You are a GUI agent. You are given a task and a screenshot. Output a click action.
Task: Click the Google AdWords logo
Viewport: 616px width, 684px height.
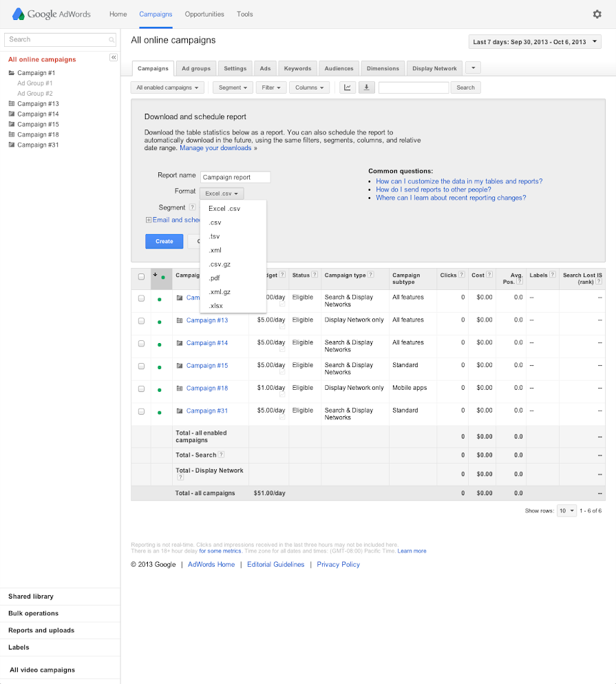tap(51, 14)
